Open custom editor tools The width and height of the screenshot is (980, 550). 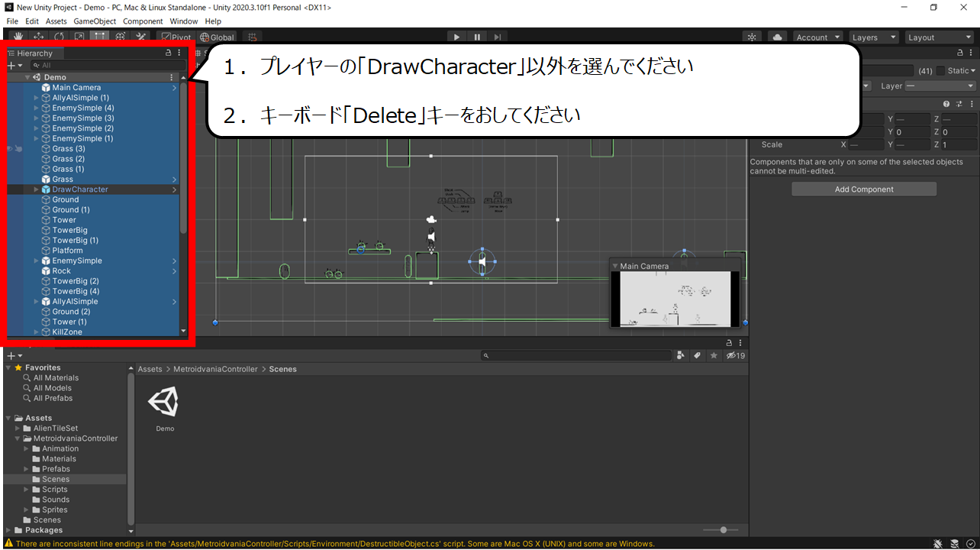(141, 37)
